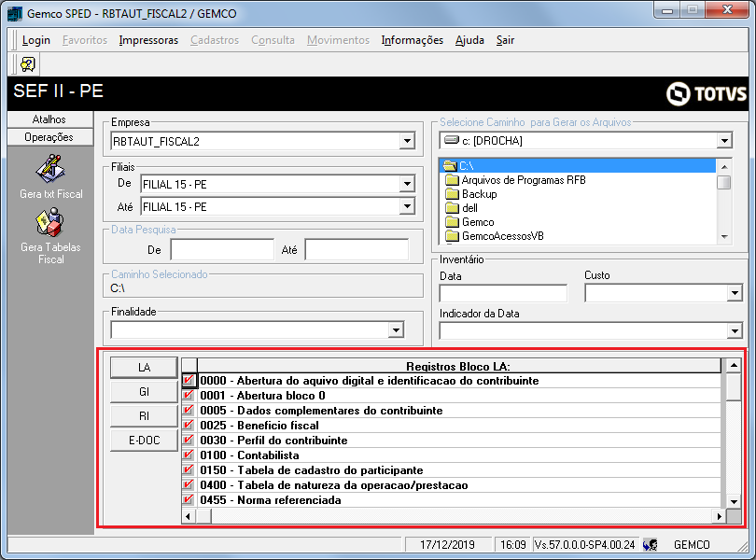This screenshot has height=560, width=756.
Task: Click the TOTVS logo
Action: pos(707,93)
